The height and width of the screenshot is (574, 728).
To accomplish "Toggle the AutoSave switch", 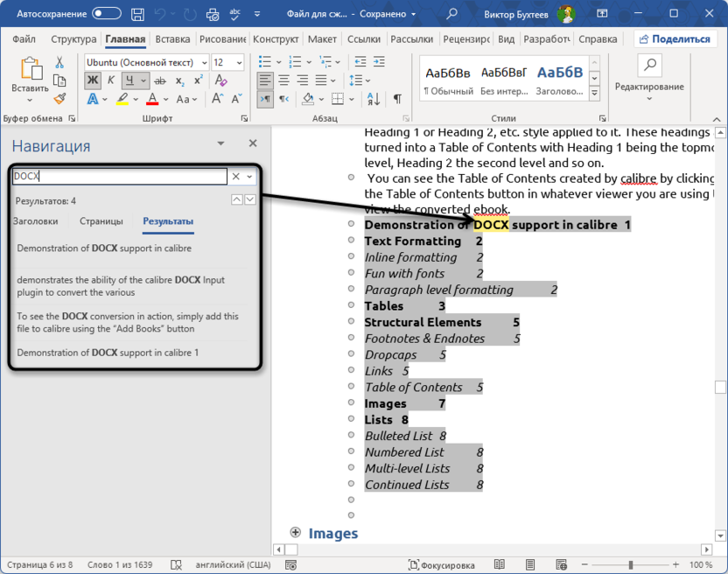I will pyautogui.click(x=106, y=14).
